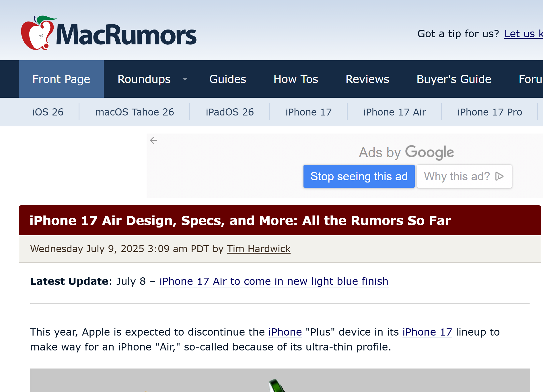
Task: Click the Stop seeing this ad button
Action: 359,176
